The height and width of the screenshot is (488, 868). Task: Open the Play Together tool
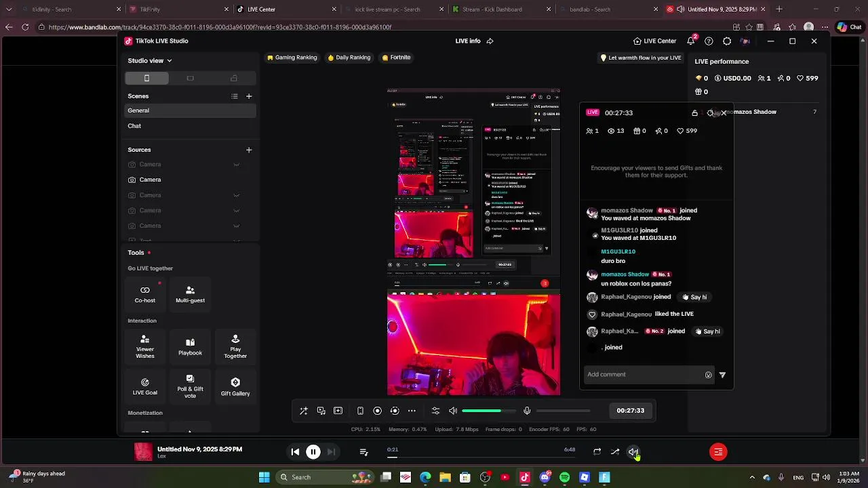(x=235, y=346)
